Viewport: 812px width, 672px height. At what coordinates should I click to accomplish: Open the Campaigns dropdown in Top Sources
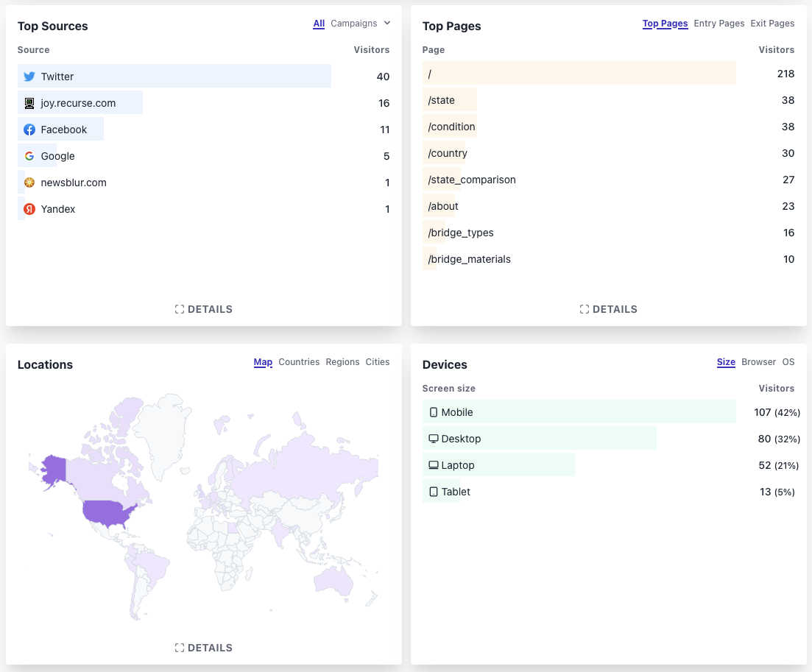click(360, 24)
